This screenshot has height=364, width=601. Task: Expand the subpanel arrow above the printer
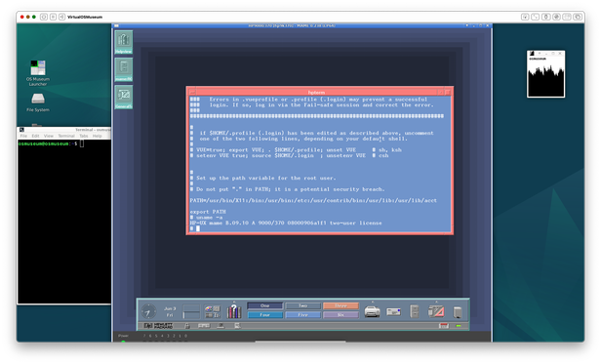pyautogui.click(x=372, y=302)
